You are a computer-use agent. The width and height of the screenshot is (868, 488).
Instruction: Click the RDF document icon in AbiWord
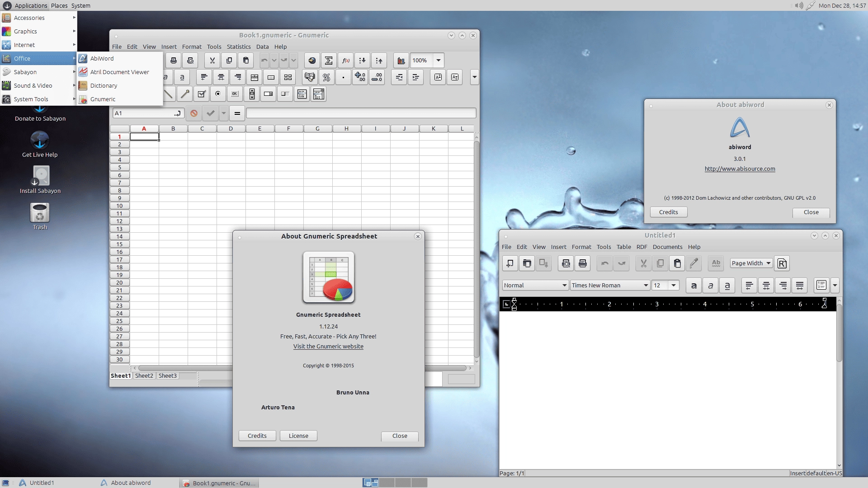point(782,263)
